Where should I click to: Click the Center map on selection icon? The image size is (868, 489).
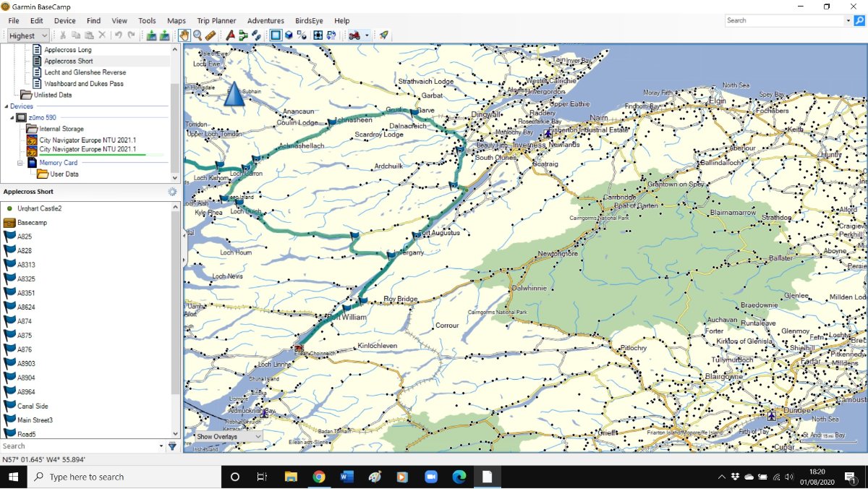(x=318, y=35)
